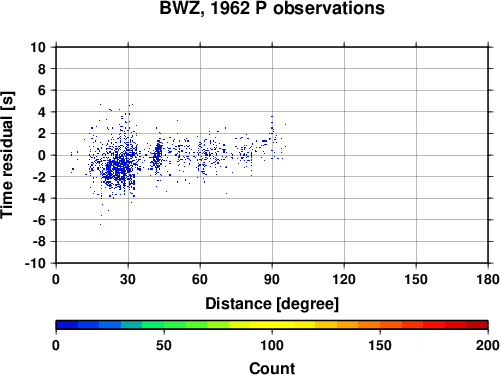Viewport: 500px width, 375px height.
Task: Click the colorbar tick label "200"
Action: click(488, 346)
